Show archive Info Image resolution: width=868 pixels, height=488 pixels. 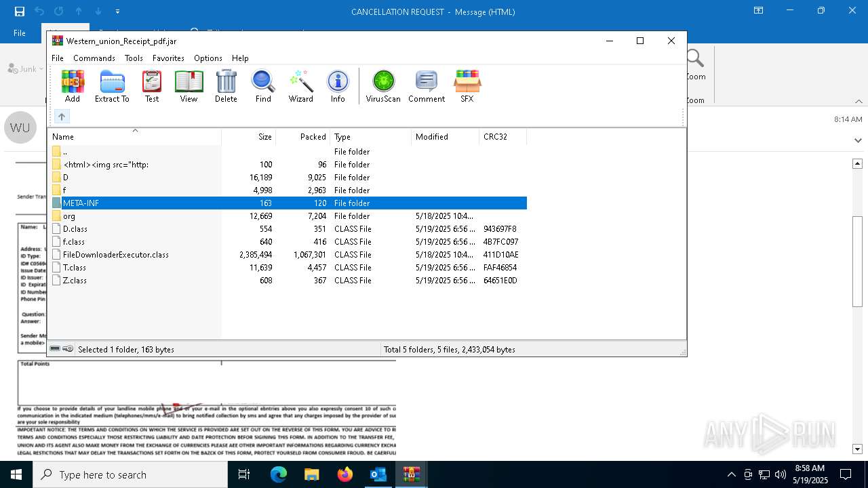coord(338,86)
